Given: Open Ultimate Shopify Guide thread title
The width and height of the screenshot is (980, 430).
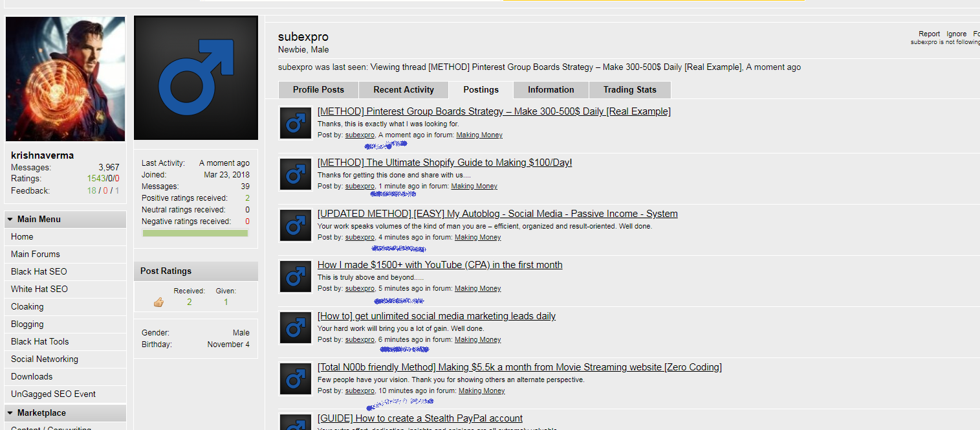Looking at the screenshot, I should (x=445, y=163).
